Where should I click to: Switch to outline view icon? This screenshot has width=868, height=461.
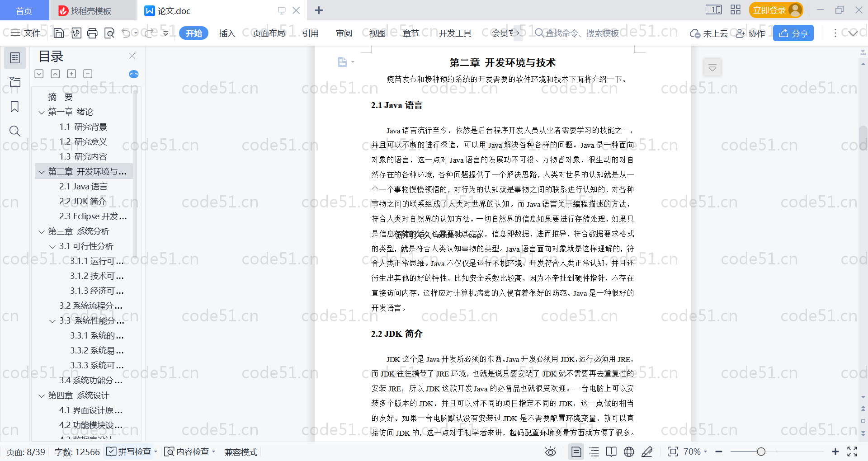click(594, 452)
